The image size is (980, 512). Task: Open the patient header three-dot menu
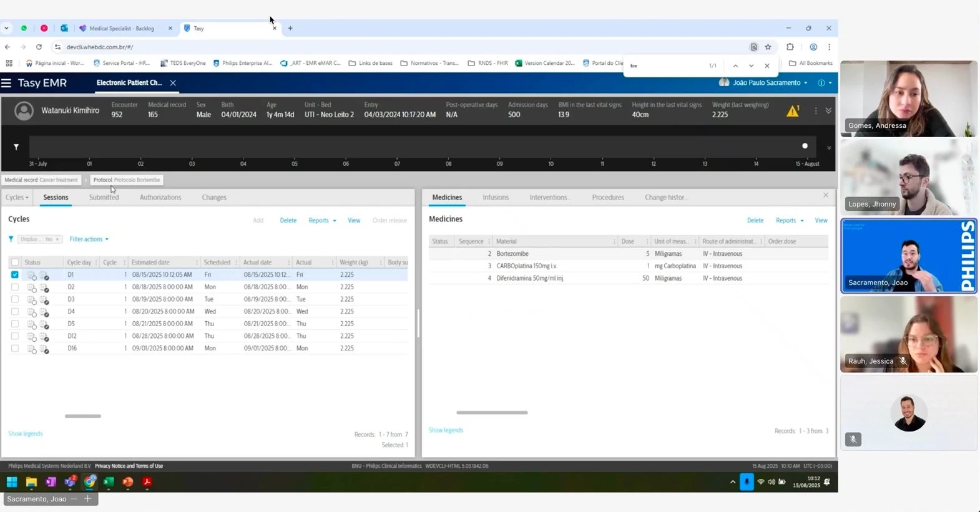(815, 111)
